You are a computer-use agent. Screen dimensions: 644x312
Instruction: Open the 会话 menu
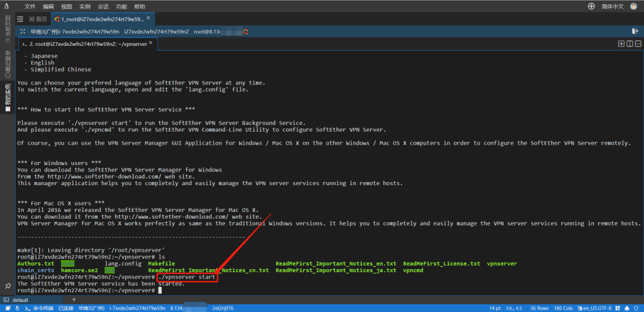(103, 7)
